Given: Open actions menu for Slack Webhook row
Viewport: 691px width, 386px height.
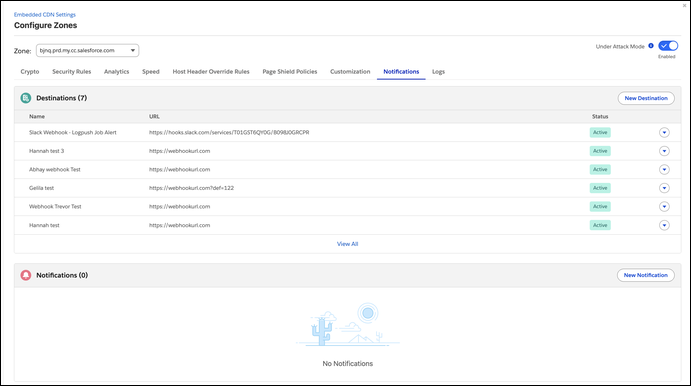Looking at the screenshot, I should pos(664,132).
